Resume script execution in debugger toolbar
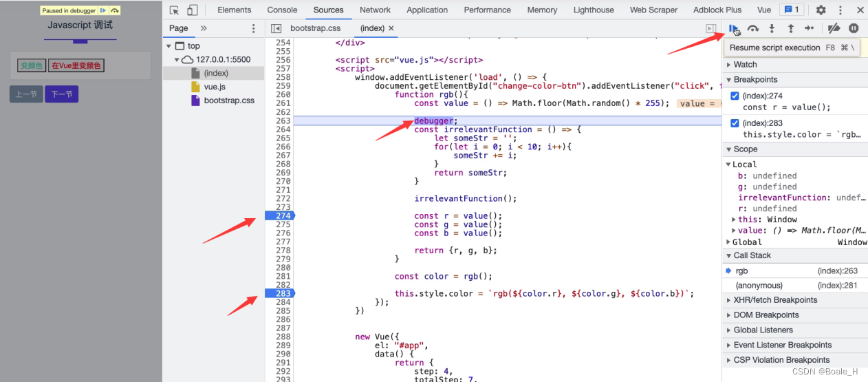The width and height of the screenshot is (868, 382). [734, 28]
